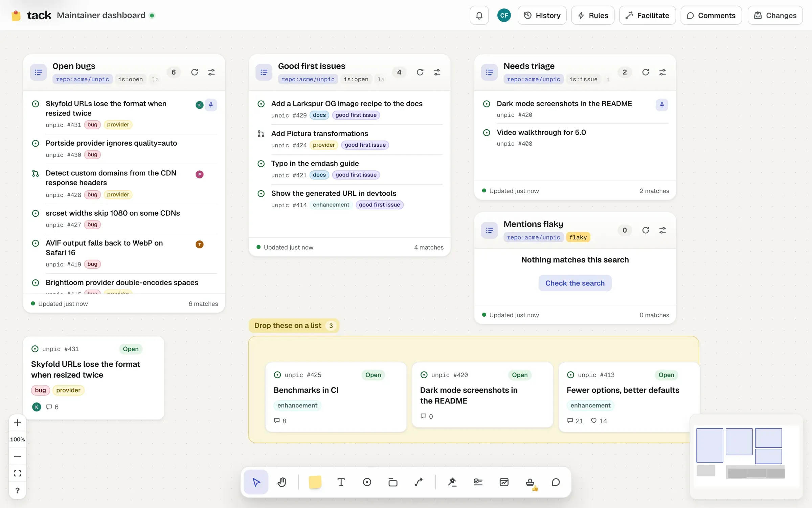Refresh the Needs triage list
The image size is (812, 508).
click(x=646, y=72)
